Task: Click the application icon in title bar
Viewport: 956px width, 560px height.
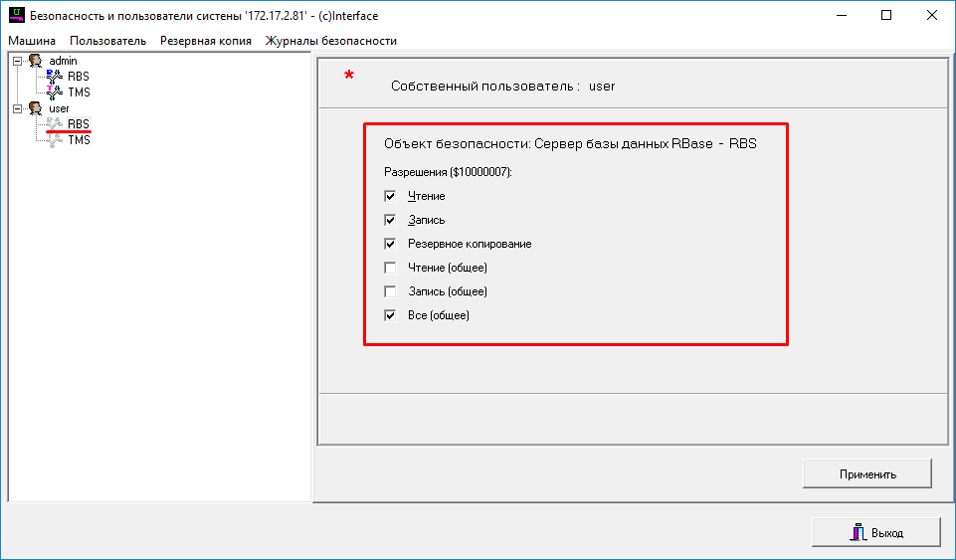Action: click(x=15, y=16)
